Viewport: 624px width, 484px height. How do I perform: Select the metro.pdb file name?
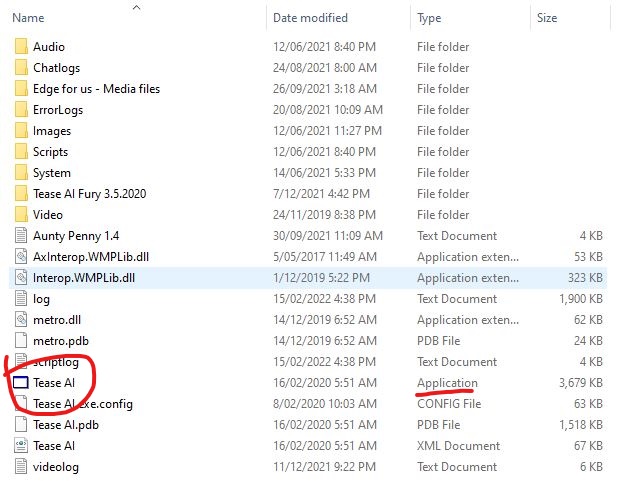click(61, 341)
